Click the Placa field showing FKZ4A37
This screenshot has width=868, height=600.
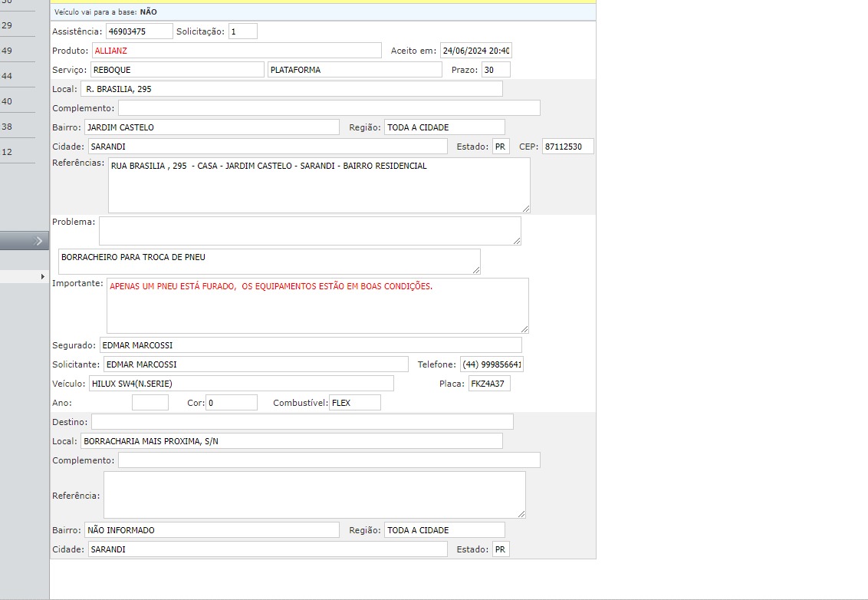(x=489, y=384)
